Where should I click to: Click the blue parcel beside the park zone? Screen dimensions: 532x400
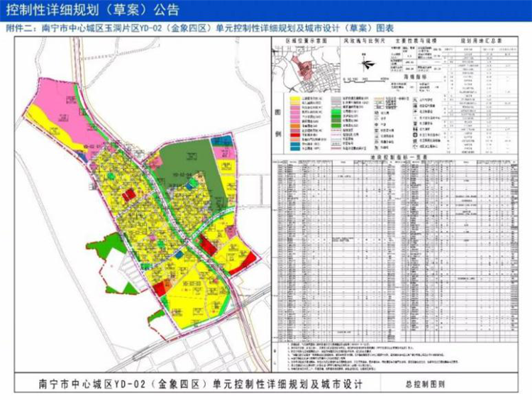222,142
